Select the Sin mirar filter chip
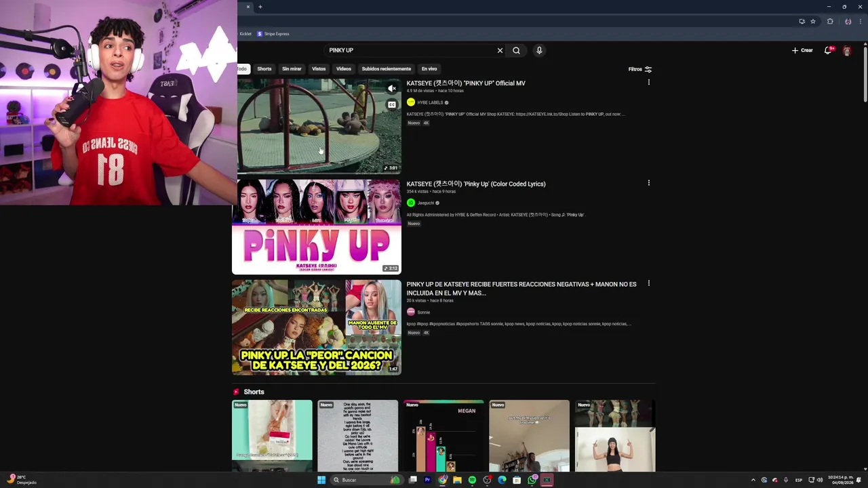This screenshot has width=868, height=488. pyautogui.click(x=292, y=68)
